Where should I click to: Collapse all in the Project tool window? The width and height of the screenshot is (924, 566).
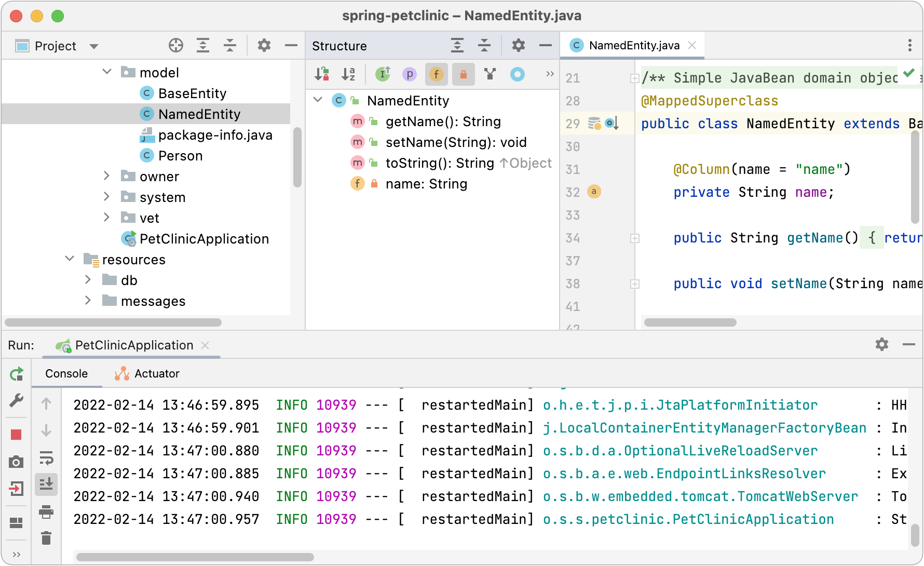click(x=230, y=46)
